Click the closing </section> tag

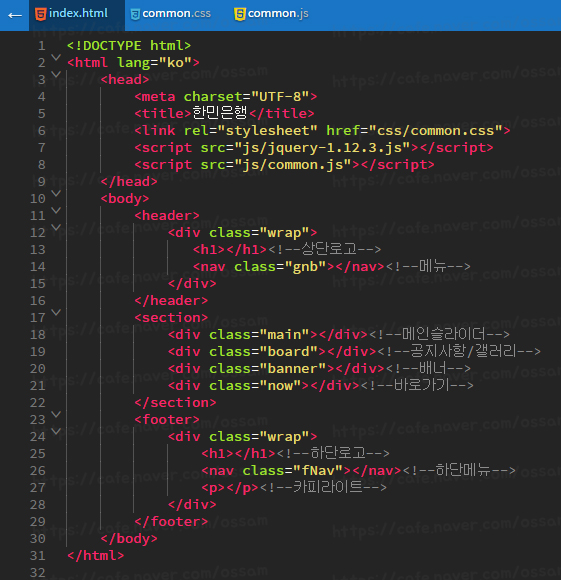[x=175, y=403]
